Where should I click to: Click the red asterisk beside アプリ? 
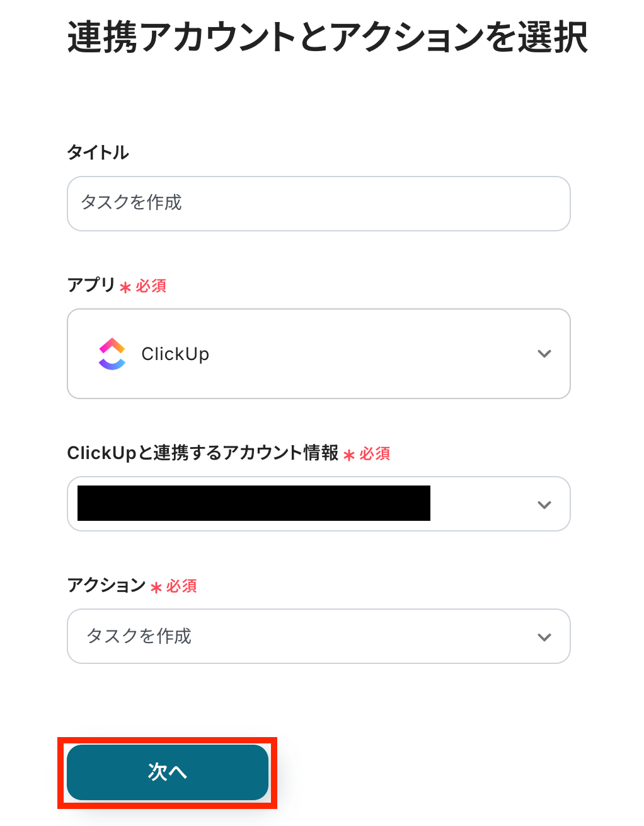(125, 288)
